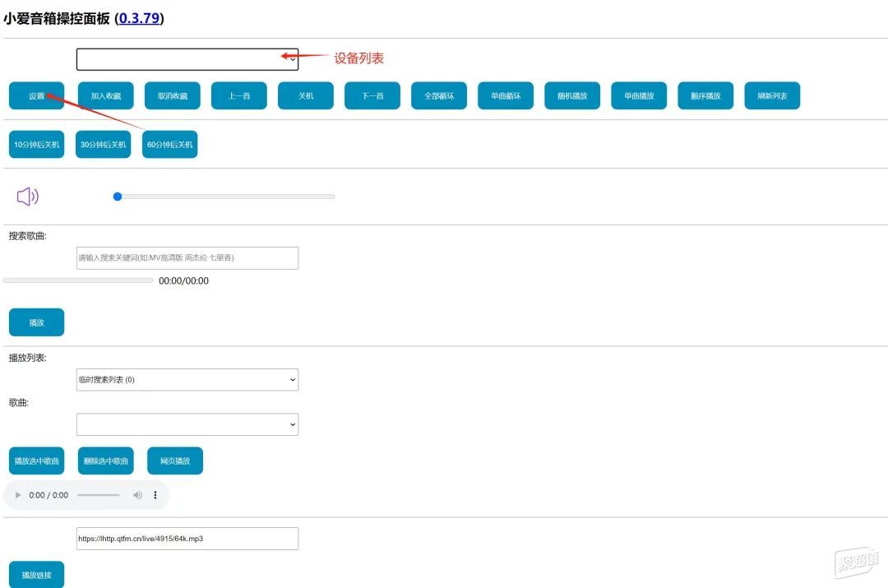Select 顺序播放 sequential play mode

(705, 95)
